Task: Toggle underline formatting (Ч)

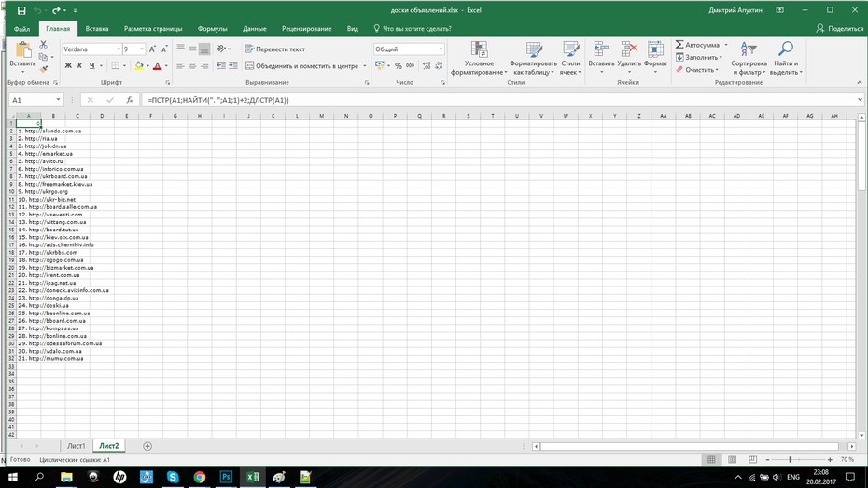Action: click(91, 66)
